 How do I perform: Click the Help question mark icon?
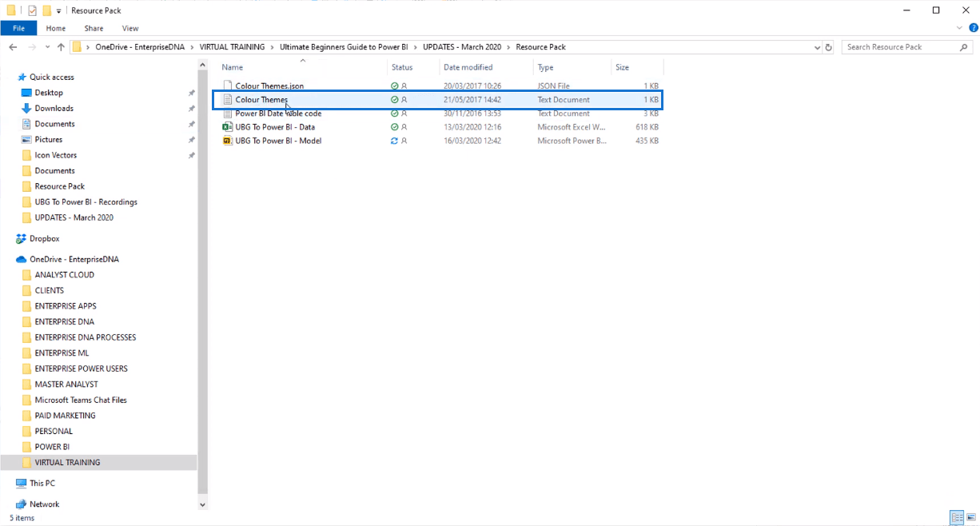pos(972,28)
